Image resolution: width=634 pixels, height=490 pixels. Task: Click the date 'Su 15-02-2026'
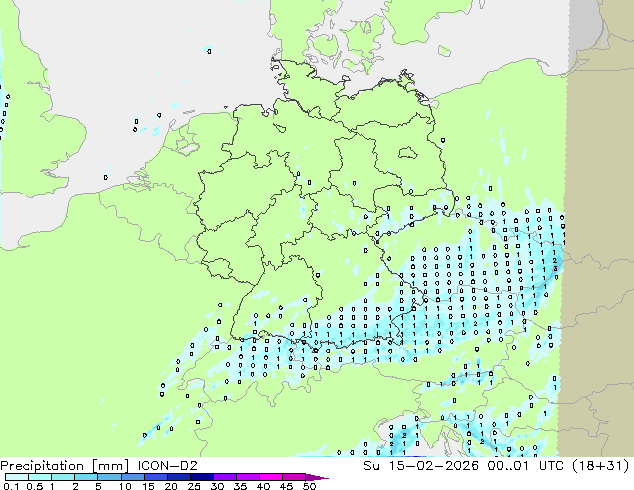click(x=421, y=466)
